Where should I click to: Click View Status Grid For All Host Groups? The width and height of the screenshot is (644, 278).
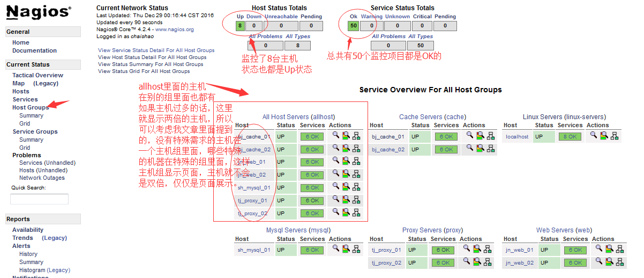(144, 71)
